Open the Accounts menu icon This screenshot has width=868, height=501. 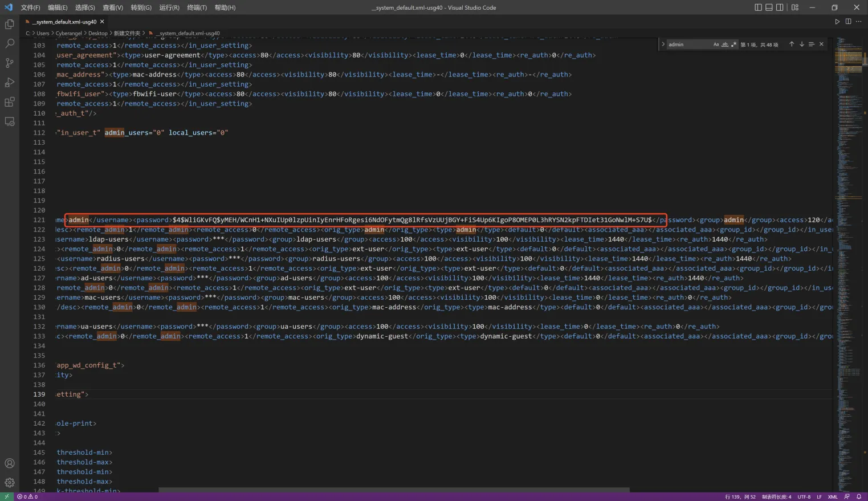tap(10, 463)
